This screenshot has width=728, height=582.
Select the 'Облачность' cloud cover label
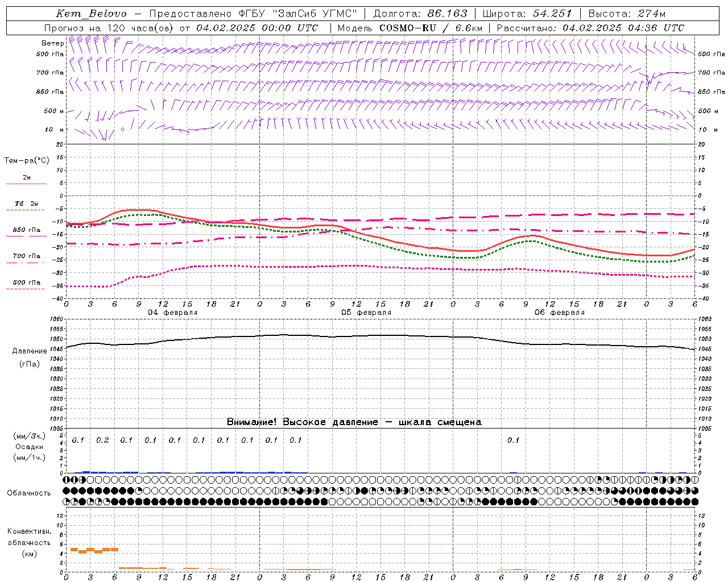pyautogui.click(x=29, y=493)
